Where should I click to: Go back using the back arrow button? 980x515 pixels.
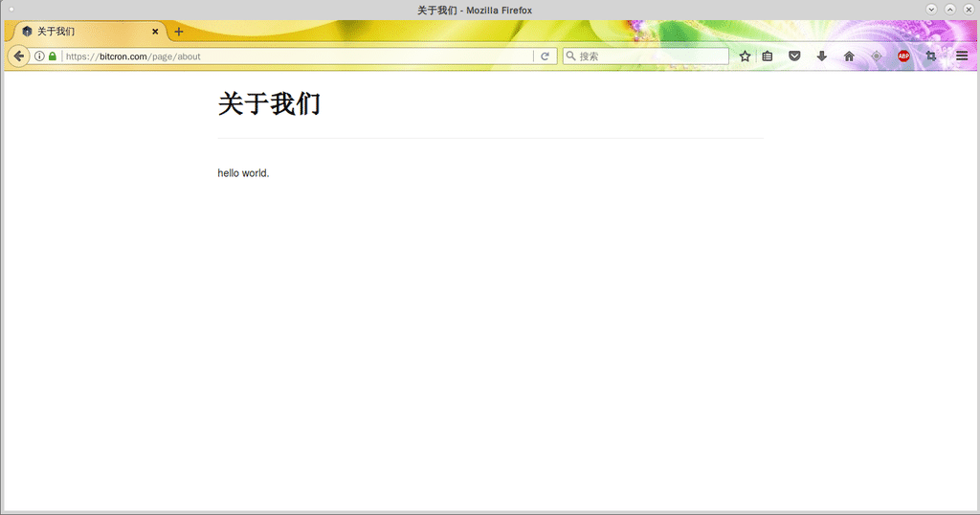click(x=19, y=56)
